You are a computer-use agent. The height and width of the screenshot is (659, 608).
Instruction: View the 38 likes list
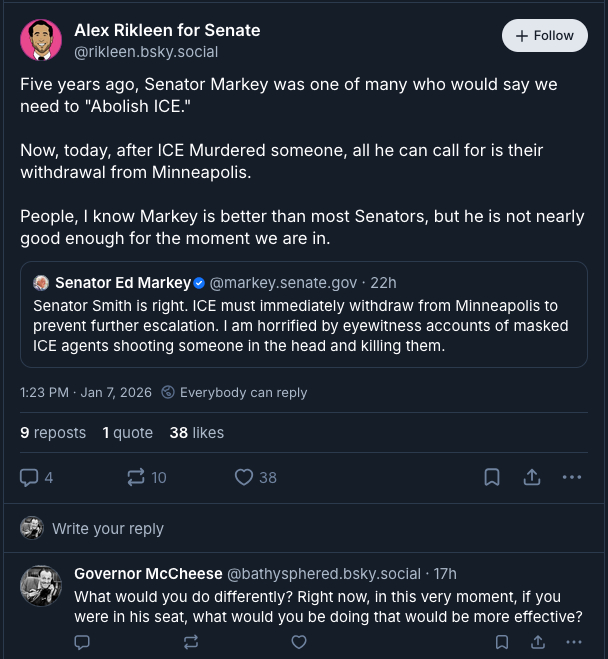[196, 433]
